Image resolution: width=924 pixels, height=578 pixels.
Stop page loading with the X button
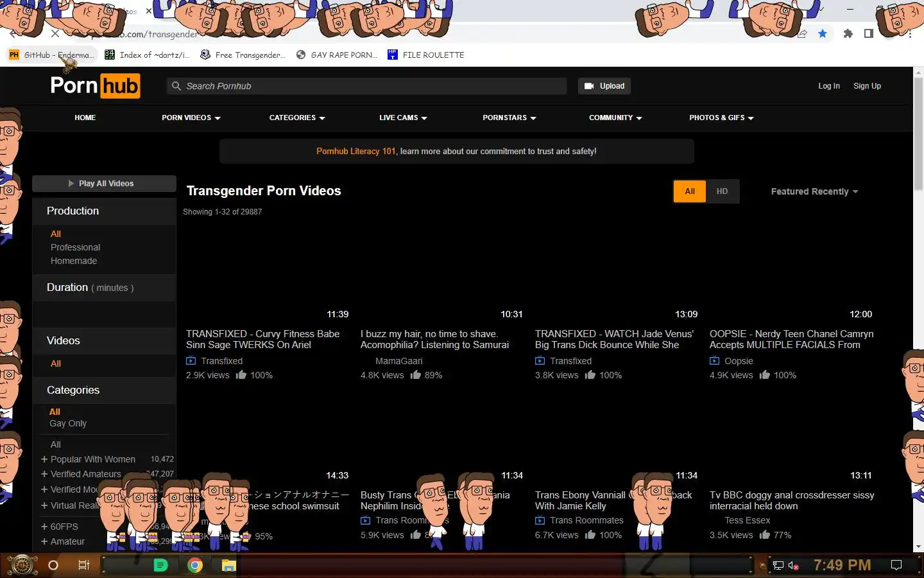(55, 33)
